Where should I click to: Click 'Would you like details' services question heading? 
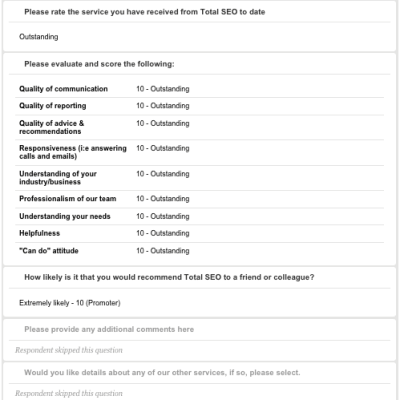tap(162, 373)
